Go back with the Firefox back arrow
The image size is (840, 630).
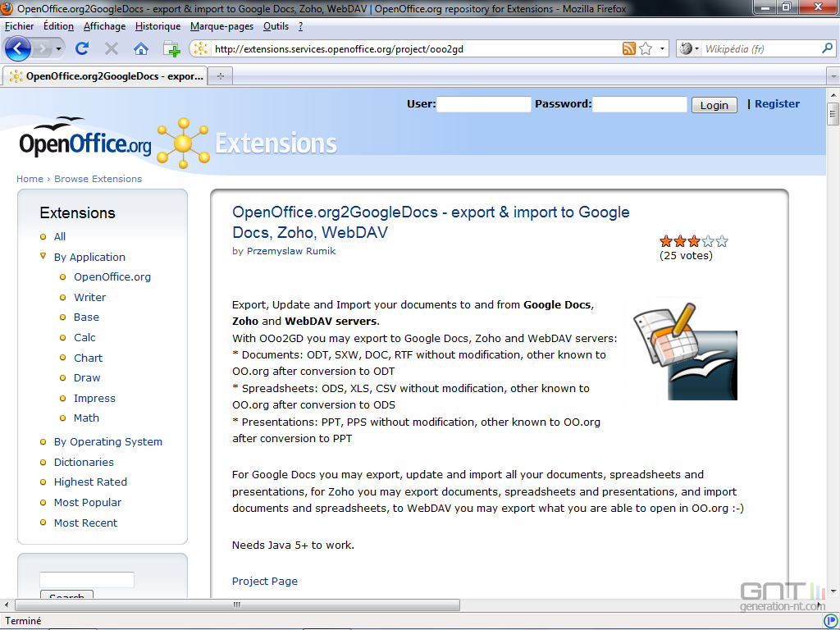[x=18, y=48]
